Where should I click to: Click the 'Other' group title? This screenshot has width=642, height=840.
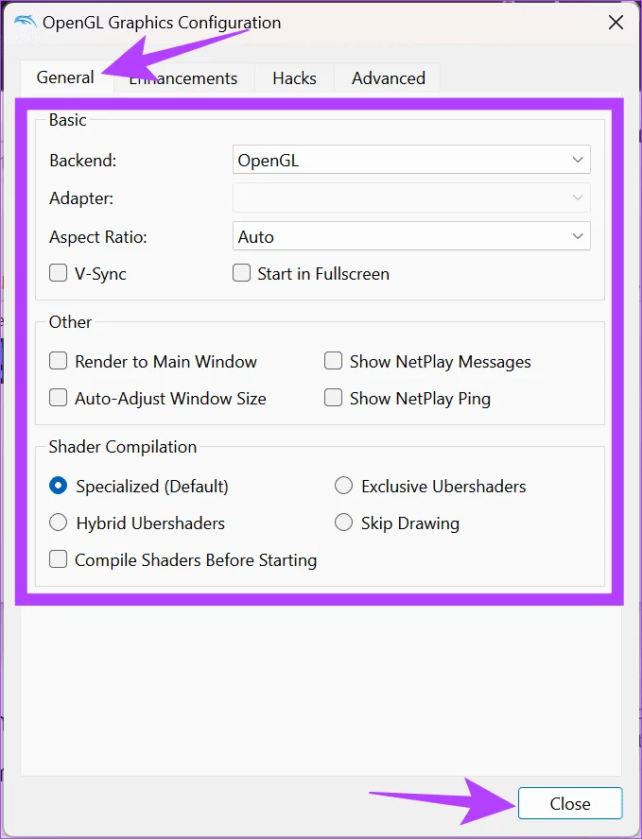point(70,322)
